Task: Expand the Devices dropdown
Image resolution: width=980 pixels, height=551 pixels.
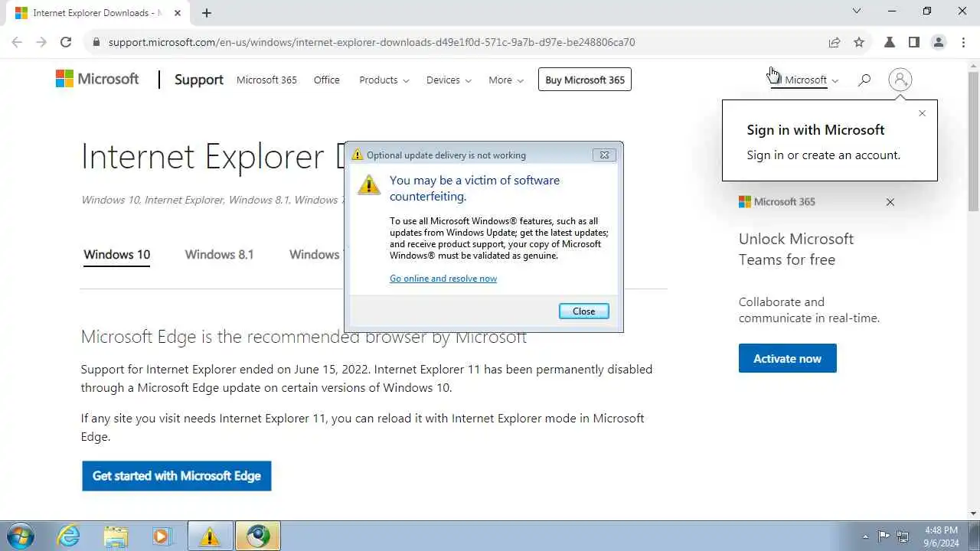Action: 449,80
